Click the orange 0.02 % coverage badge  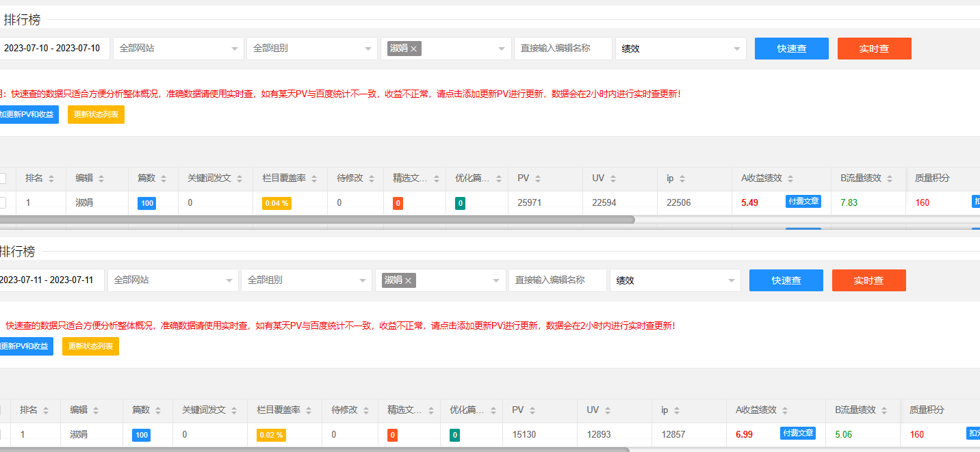(x=271, y=435)
